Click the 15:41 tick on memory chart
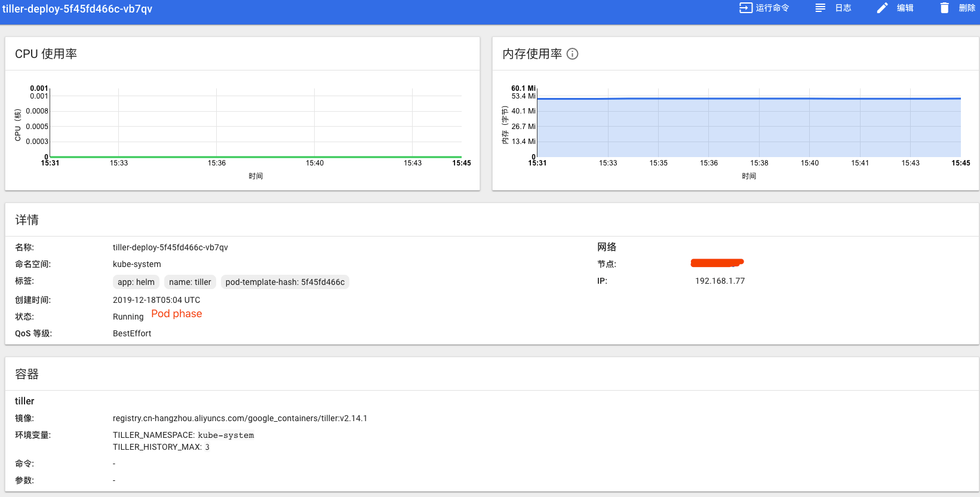This screenshot has height=497, width=980. (x=860, y=163)
